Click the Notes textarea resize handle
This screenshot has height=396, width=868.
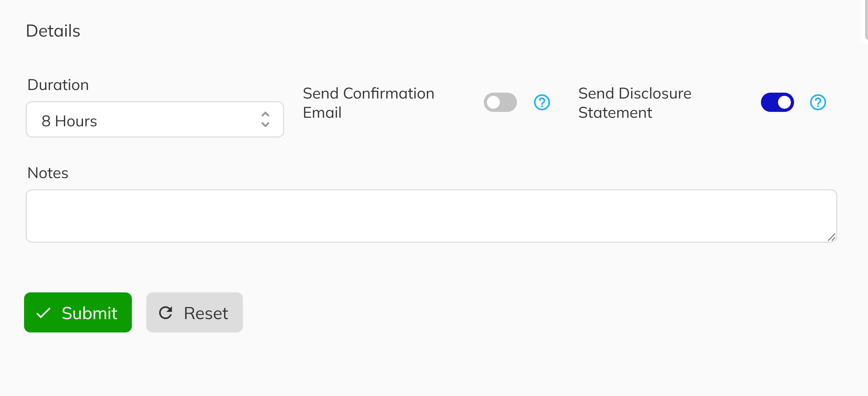click(x=831, y=238)
